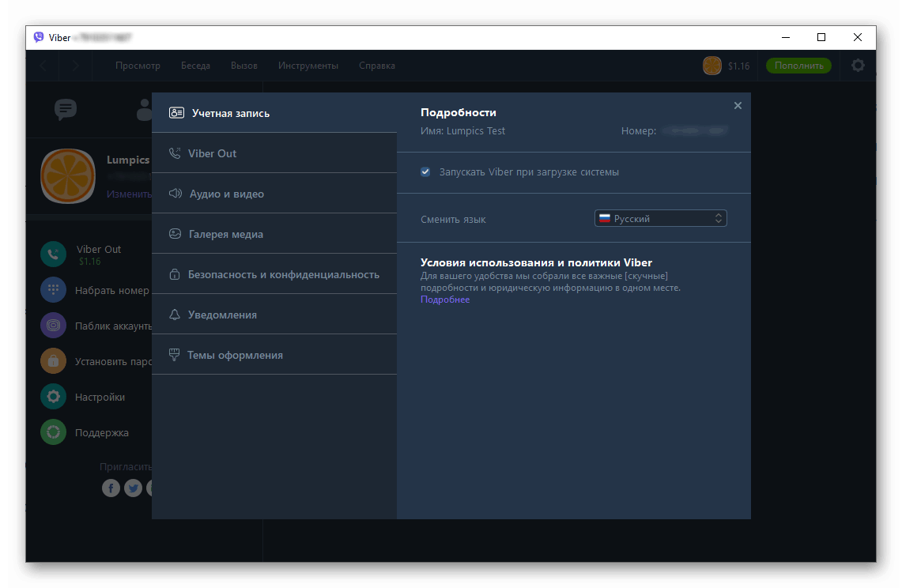Go back with the left navigation arrow

pyautogui.click(x=43, y=66)
